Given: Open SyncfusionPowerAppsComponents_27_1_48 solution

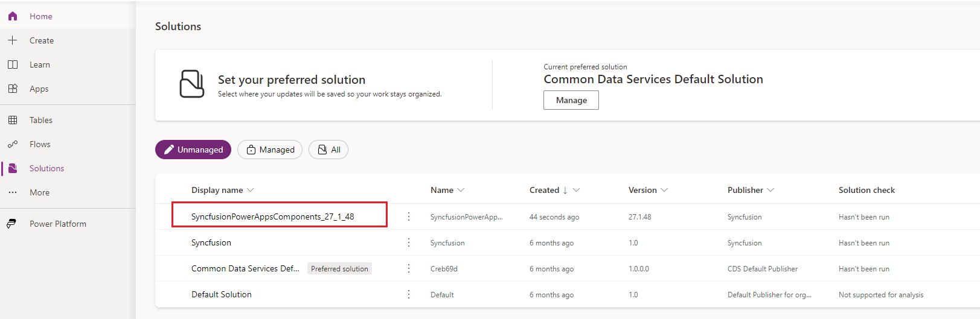Looking at the screenshot, I should 272,216.
